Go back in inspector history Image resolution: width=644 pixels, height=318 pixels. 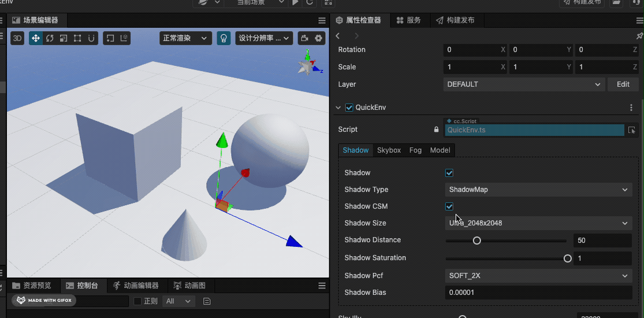[x=338, y=36]
